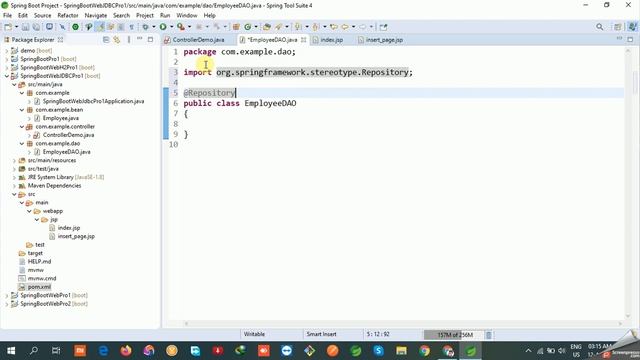Minimize the Package Explorer view
This screenshot has width=640, height=360.
pyautogui.click(x=140, y=39)
